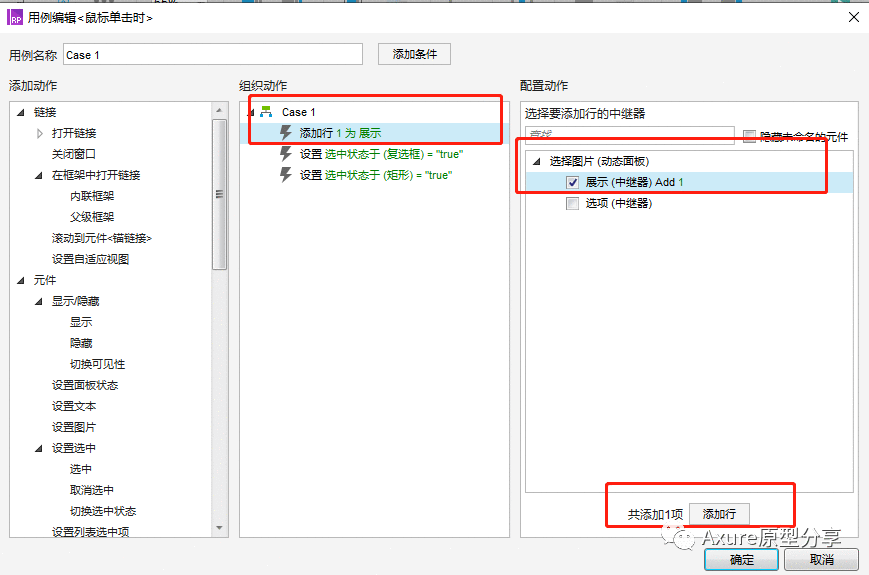This screenshot has width=869, height=575.
Task: Collapse the Case 1 tree node
Action: click(251, 112)
